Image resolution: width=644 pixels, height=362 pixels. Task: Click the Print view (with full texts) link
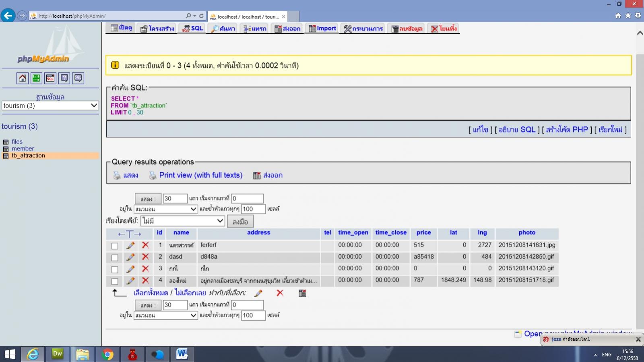pos(200,175)
